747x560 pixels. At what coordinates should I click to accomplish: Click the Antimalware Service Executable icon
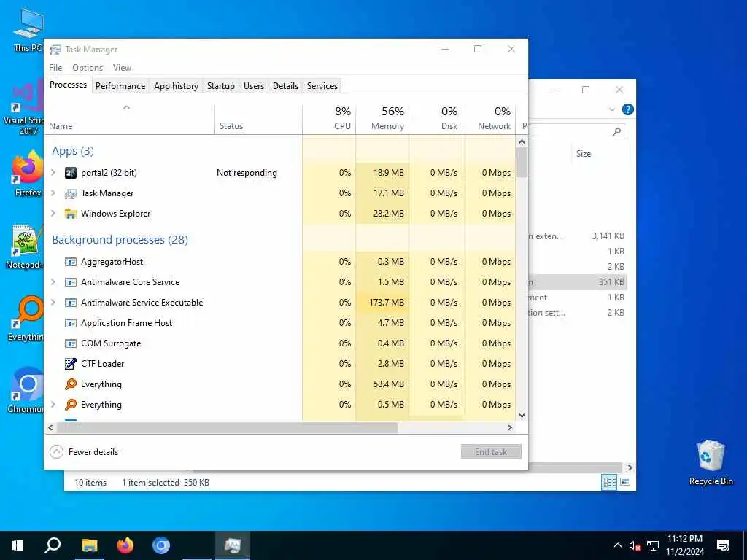tap(71, 303)
